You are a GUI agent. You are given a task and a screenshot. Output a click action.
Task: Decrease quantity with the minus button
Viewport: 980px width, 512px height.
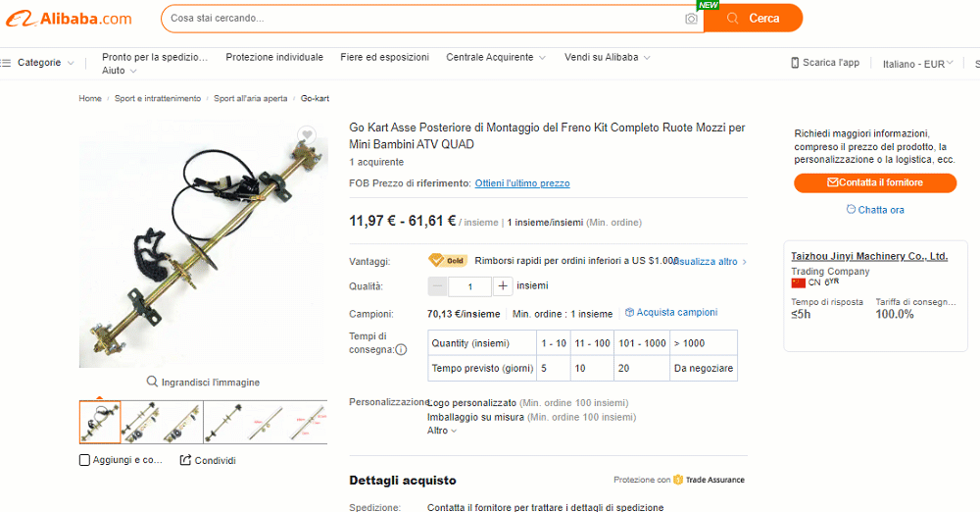click(437, 286)
